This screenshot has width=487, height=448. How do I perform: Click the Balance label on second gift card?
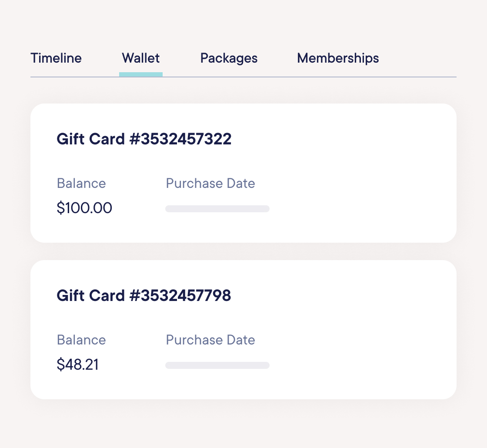pos(81,340)
